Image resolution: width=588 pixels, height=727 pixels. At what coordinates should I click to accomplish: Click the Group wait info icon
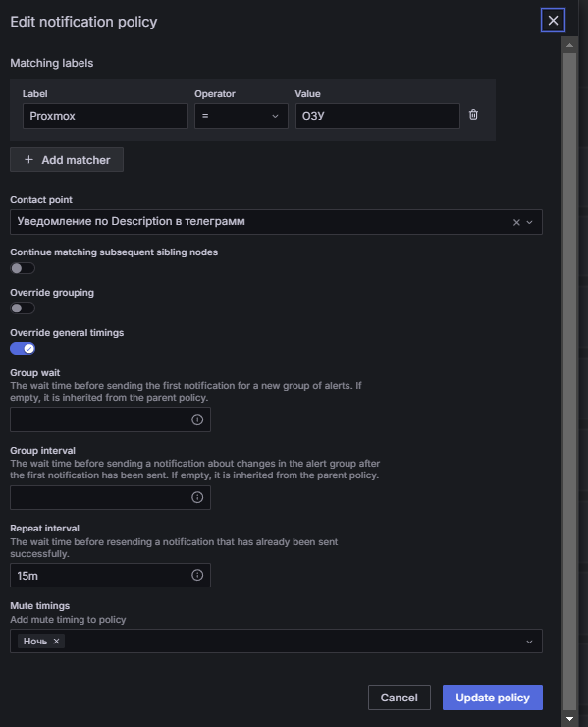197,419
